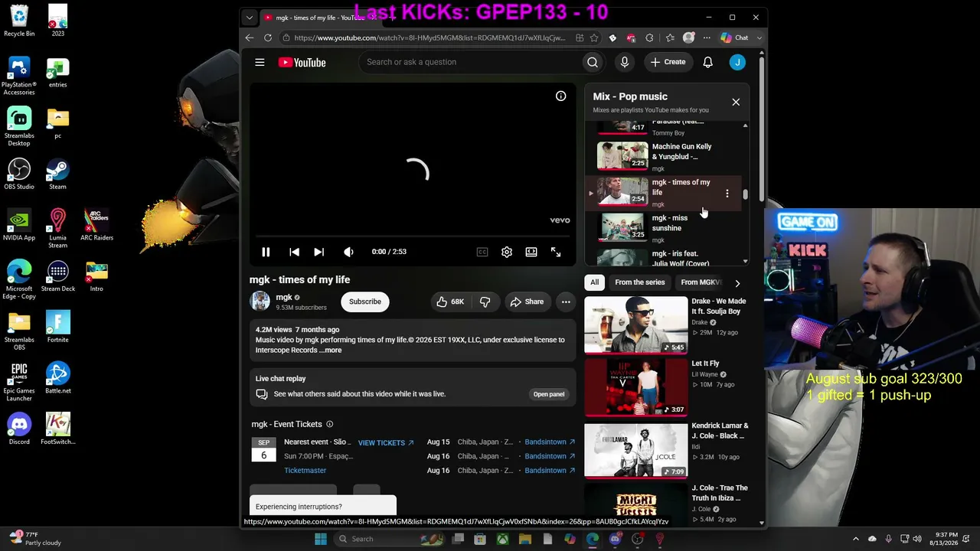Open the weather widget showing 77°F

(34, 539)
